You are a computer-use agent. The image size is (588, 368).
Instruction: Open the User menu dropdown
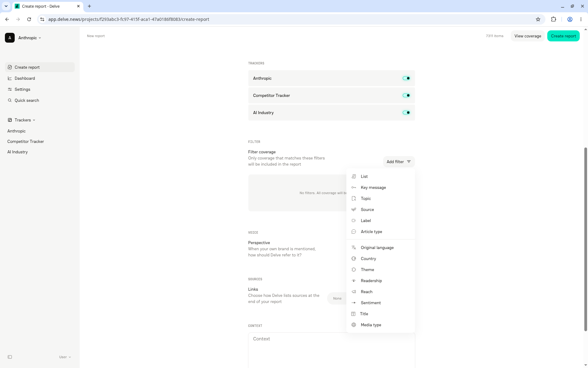[x=65, y=357]
